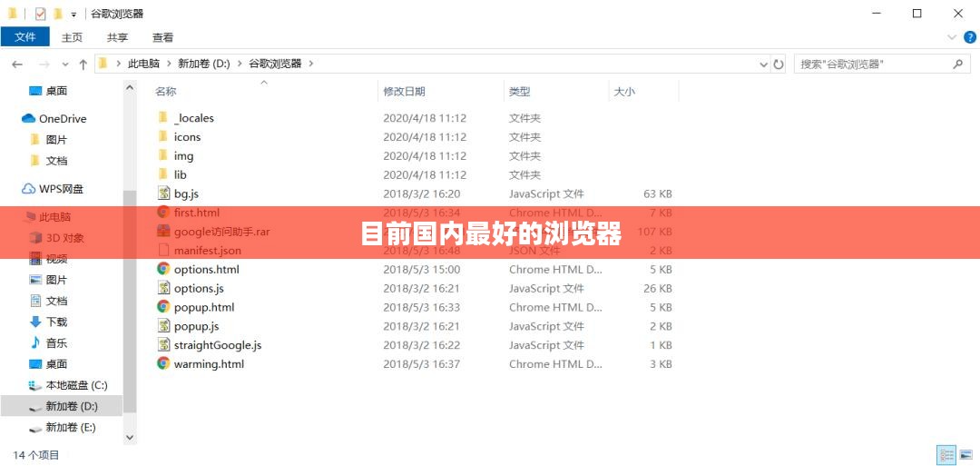Click the 音乐 music note icon
This screenshot has height=466, width=980.
35,342
